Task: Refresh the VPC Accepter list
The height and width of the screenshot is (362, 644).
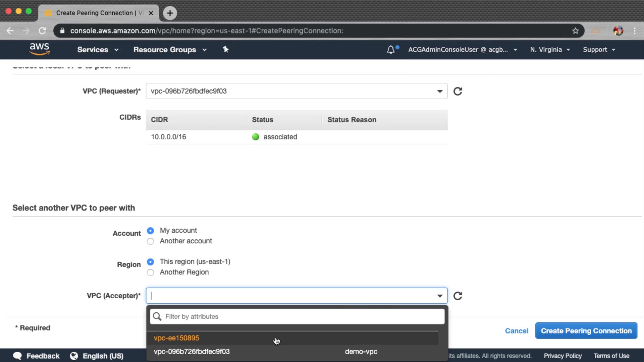Action: (x=458, y=296)
